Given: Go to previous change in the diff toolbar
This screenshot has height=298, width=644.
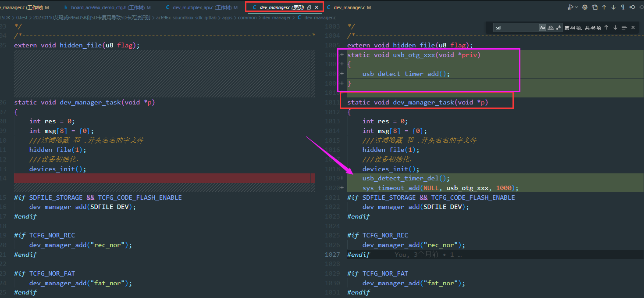Looking at the screenshot, I should [604, 7].
